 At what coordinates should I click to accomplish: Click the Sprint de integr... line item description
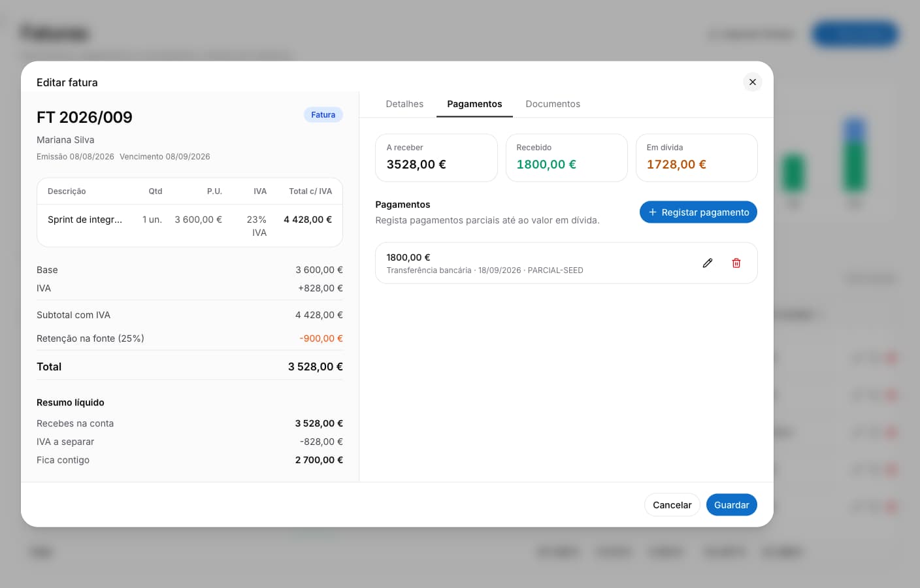[x=85, y=220]
